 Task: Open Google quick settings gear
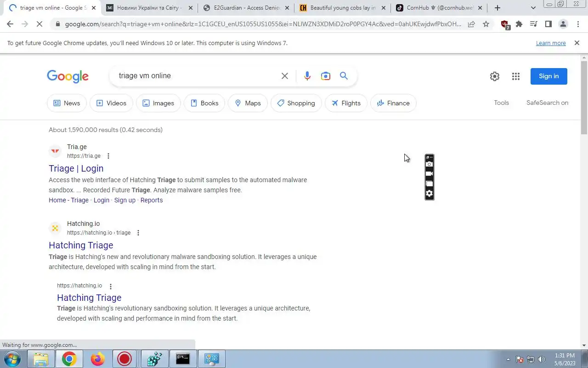pos(494,76)
